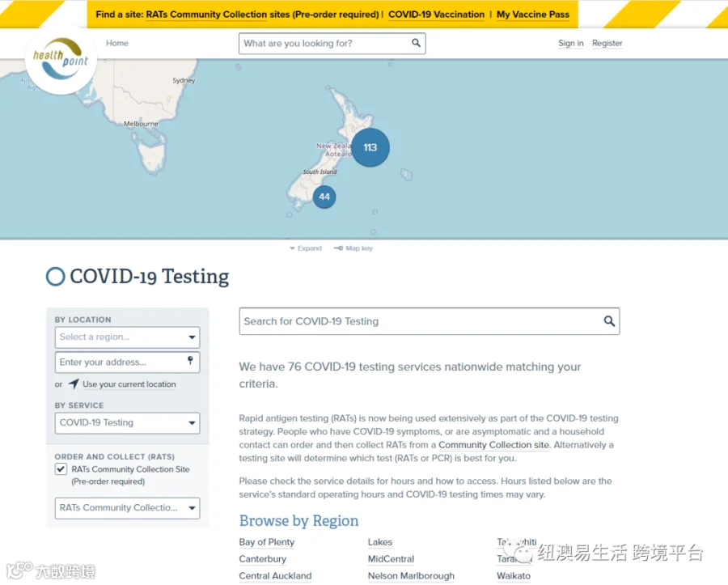Screen dimensions: 728x585
Task: Open the COVID-19 Testing service dropdown
Action: tap(127, 423)
